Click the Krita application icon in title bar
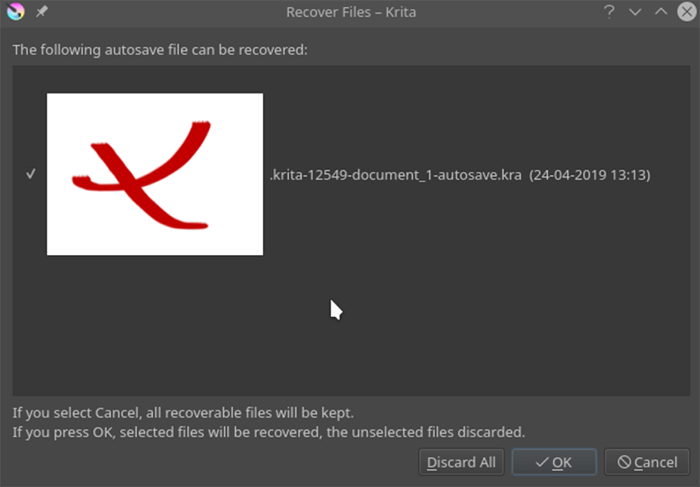The width and height of the screenshot is (700, 487). 16,12
